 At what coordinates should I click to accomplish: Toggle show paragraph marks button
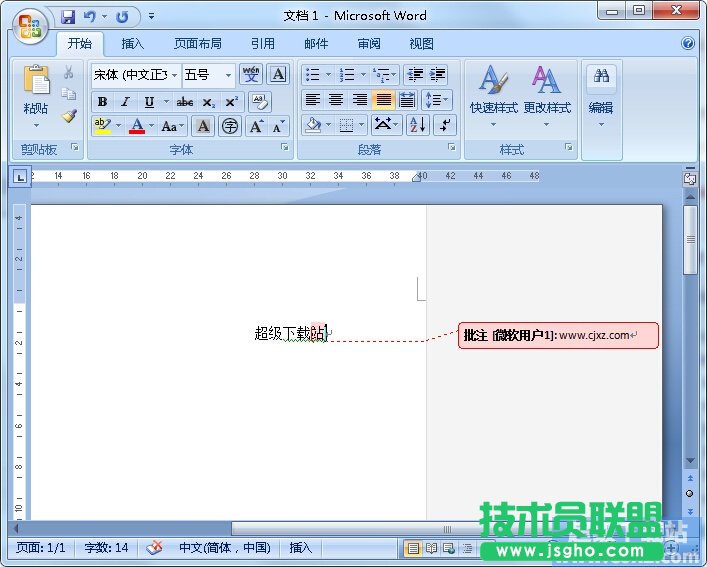tap(445, 125)
